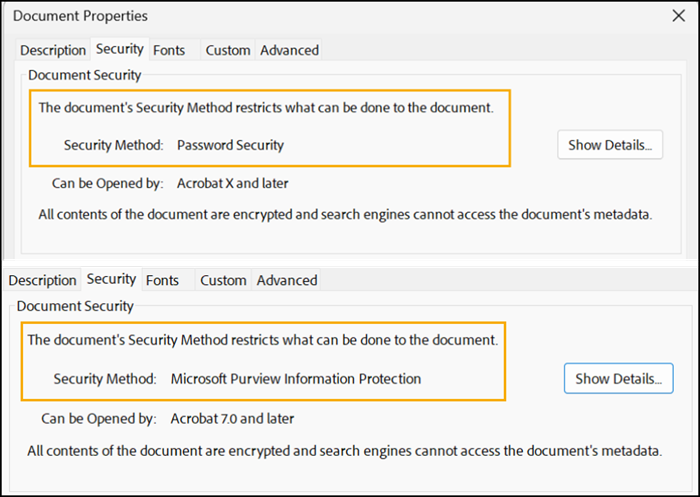Screen dimensions: 700x497
Task: Open Custom tab in upper dialog
Action: [x=228, y=50]
